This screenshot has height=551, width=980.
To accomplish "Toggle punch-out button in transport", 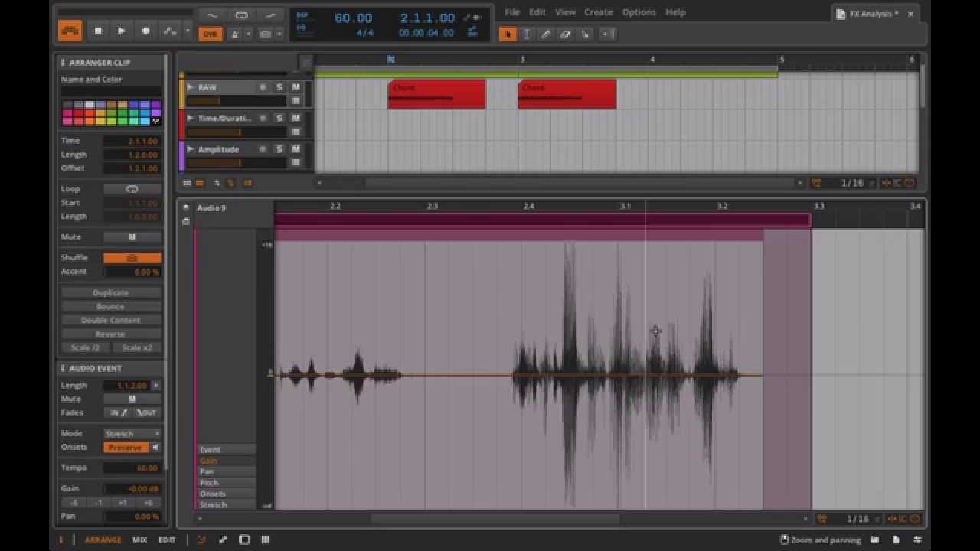I will tap(270, 15).
